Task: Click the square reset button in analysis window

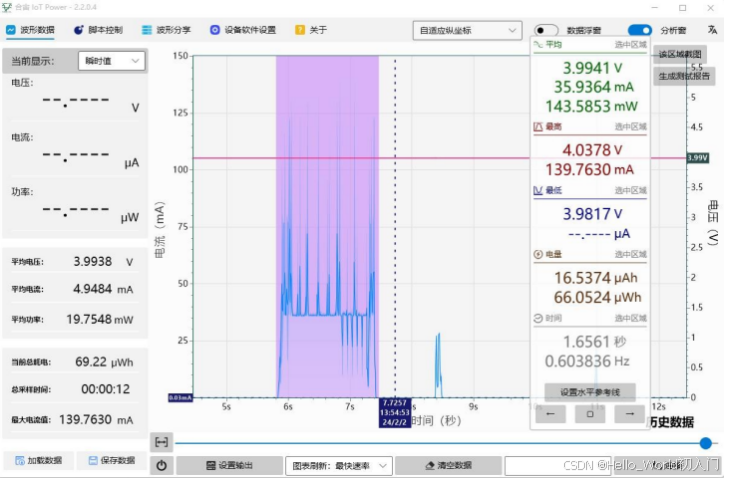Action: [590, 414]
